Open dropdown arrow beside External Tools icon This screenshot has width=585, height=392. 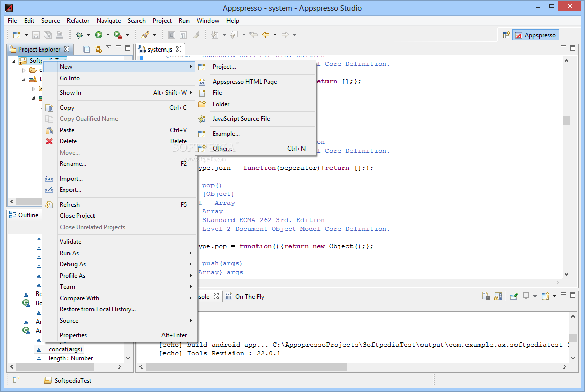(127, 35)
